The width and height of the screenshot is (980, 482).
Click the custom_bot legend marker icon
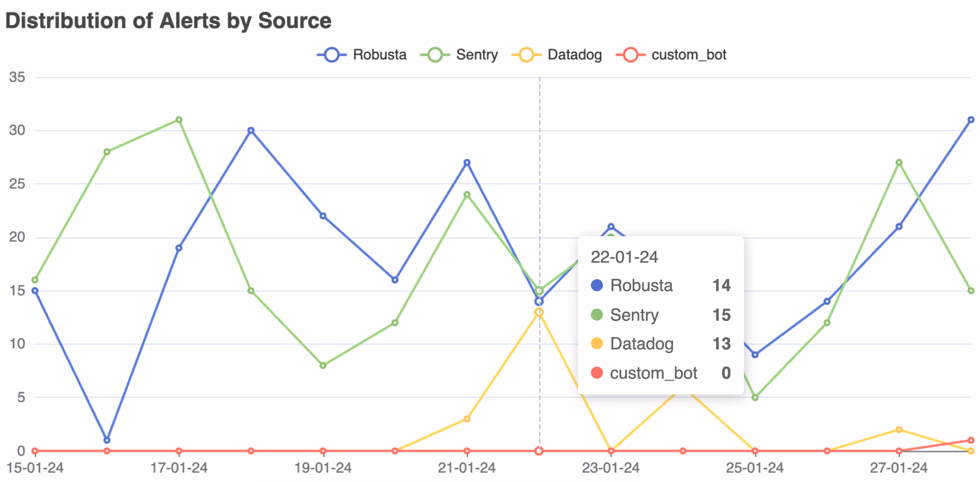tap(630, 55)
